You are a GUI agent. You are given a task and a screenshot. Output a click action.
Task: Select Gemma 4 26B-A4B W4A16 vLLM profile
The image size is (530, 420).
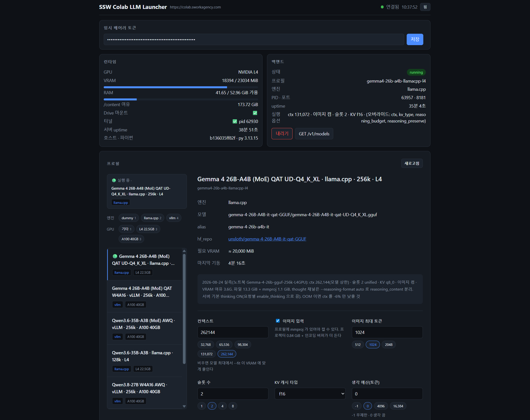[145, 296]
